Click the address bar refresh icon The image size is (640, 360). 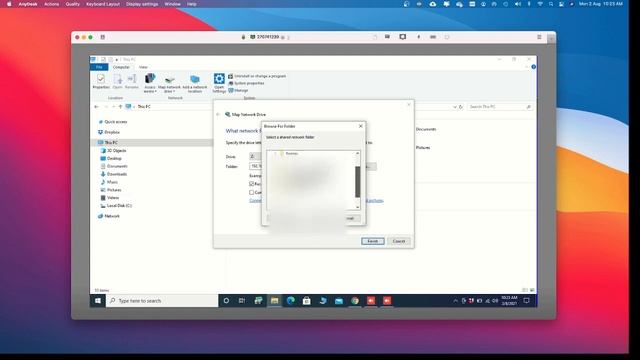[461, 107]
